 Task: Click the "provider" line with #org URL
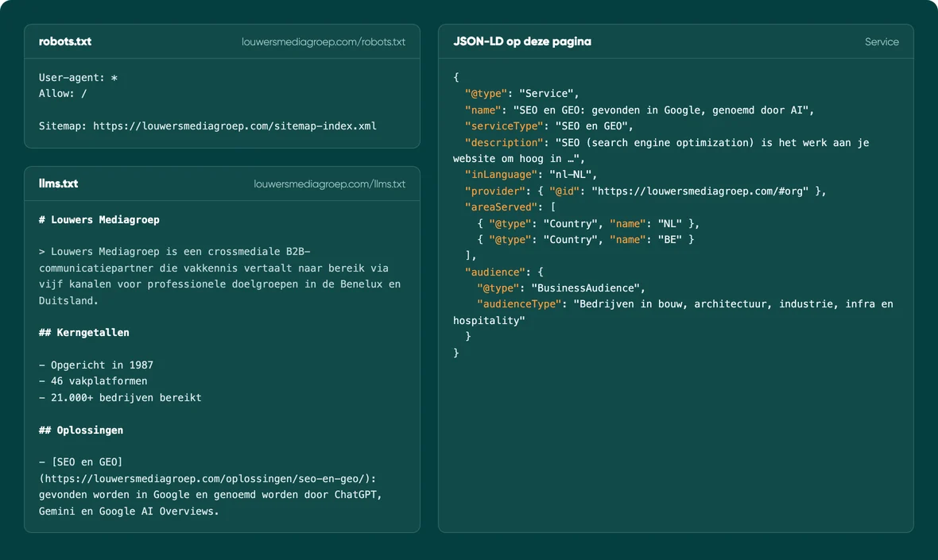[645, 191]
